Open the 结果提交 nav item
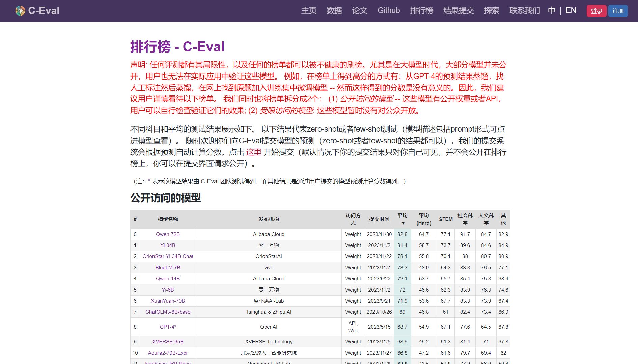The image size is (638, 364). point(459,11)
